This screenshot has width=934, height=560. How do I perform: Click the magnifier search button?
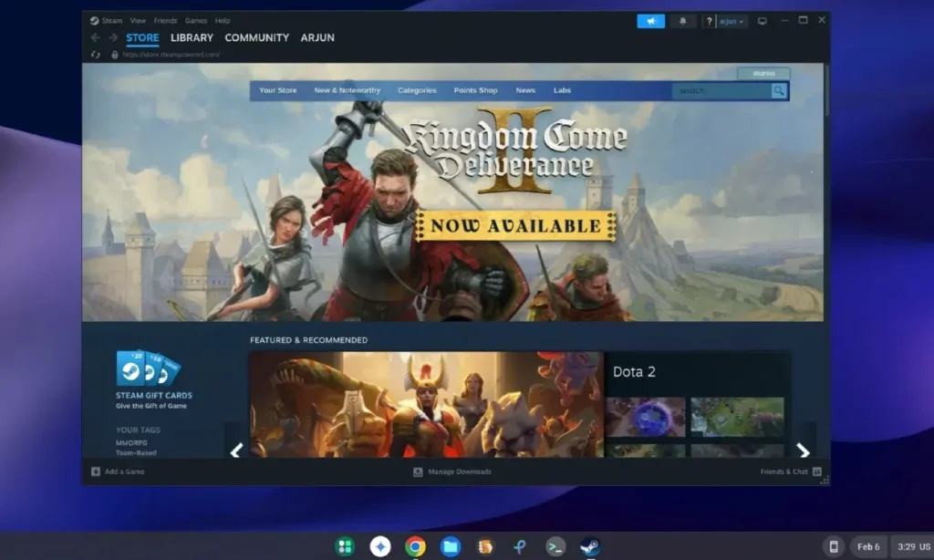point(779,90)
